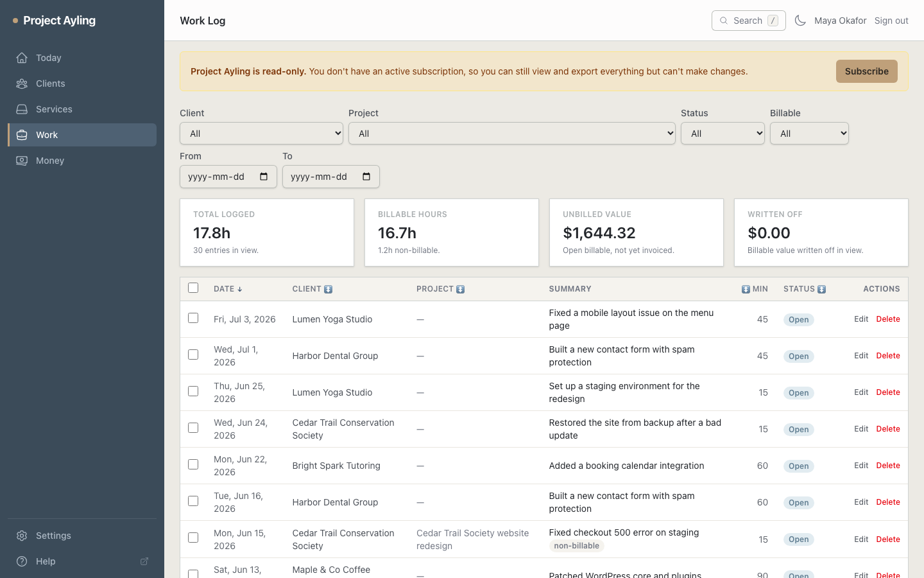Viewport: 924px width, 578px height.
Task: Open the Project filter dropdown
Action: pyautogui.click(x=512, y=134)
